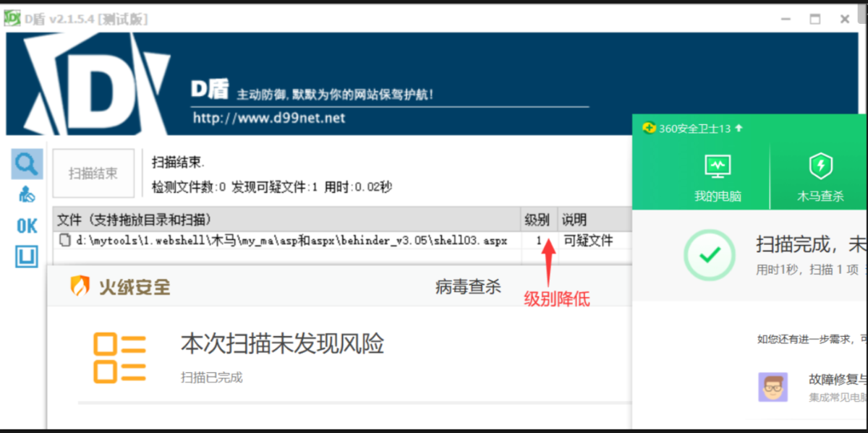Open the http://www.d99net.net link
Viewport: 868px width, 433px height.
point(268,118)
